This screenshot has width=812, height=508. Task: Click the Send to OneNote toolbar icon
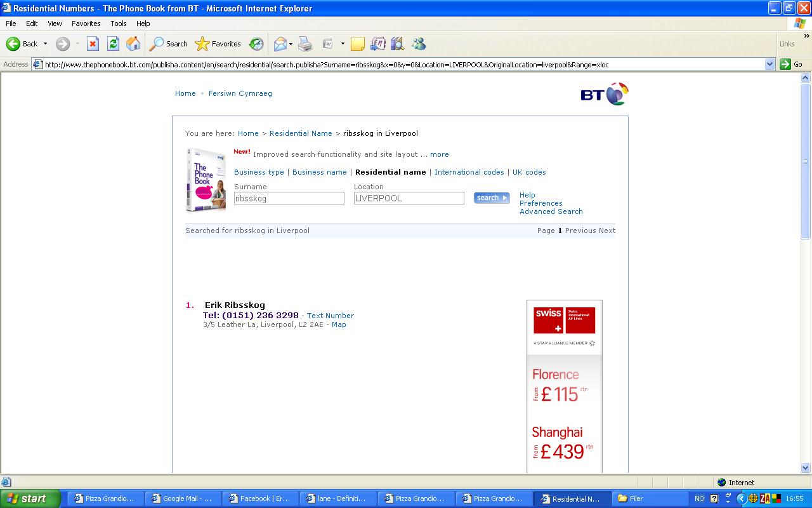(377, 44)
